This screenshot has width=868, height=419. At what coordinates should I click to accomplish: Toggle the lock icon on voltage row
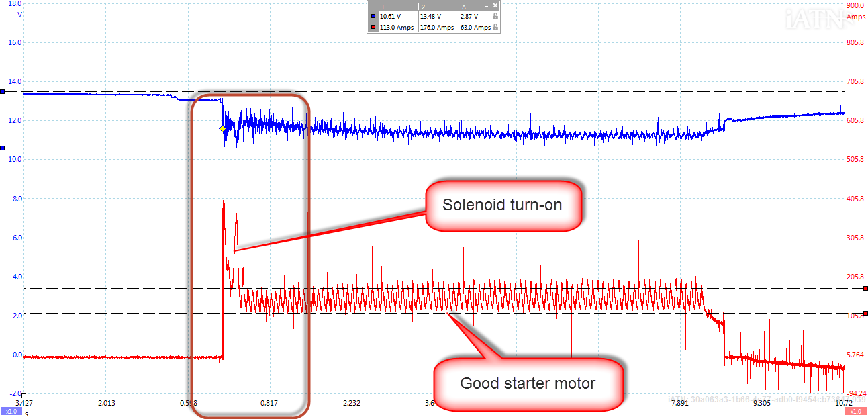tap(495, 16)
